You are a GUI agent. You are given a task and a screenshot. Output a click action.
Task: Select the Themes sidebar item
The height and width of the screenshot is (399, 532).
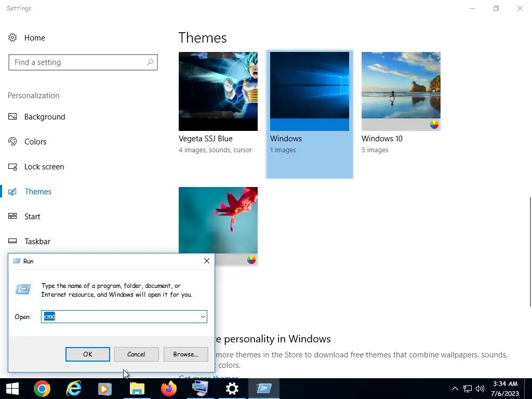(x=38, y=192)
